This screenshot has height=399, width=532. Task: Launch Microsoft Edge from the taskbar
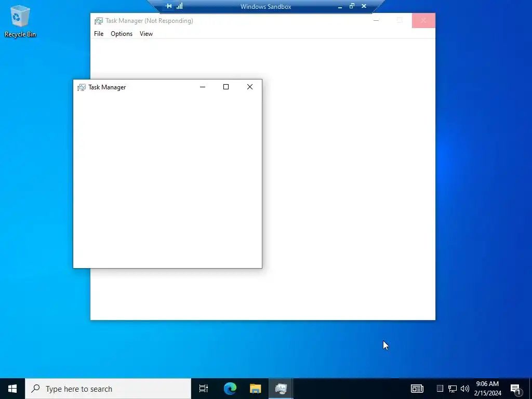point(230,389)
